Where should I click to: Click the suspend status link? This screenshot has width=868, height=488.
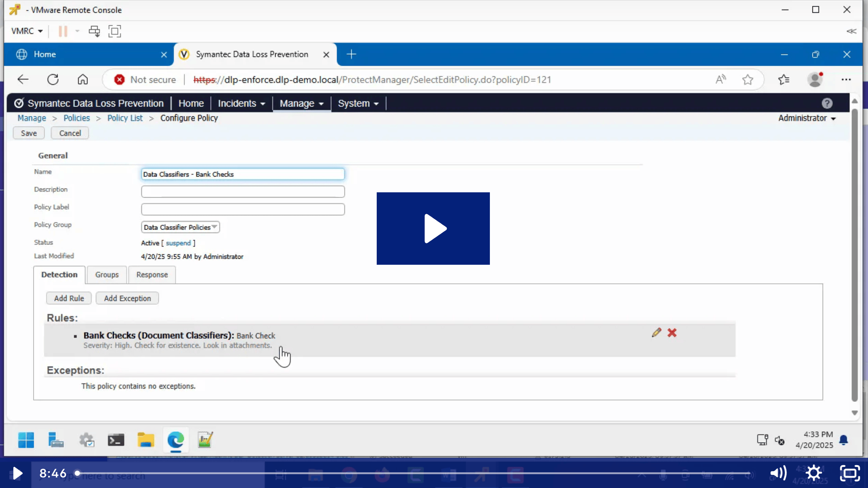(178, 243)
